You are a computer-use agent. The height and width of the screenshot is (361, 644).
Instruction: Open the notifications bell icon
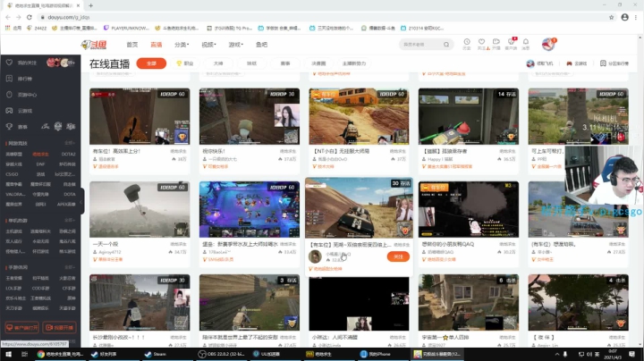click(526, 44)
